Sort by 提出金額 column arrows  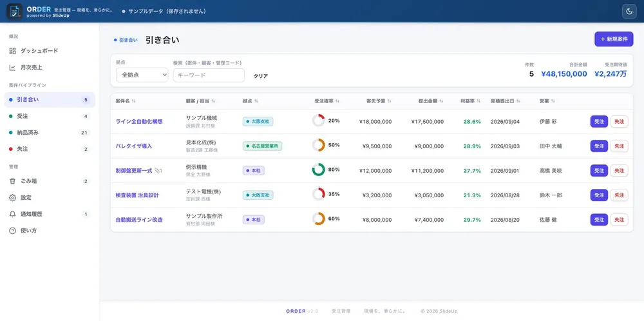coord(441,101)
